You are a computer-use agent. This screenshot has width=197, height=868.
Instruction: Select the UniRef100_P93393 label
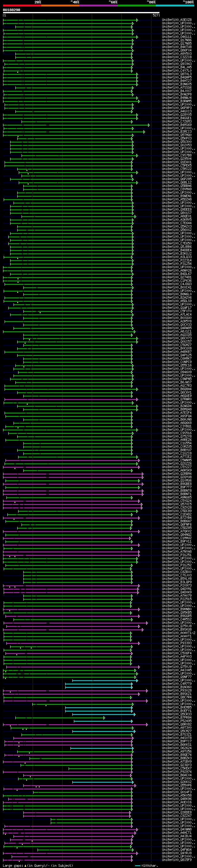pos(177,643)
